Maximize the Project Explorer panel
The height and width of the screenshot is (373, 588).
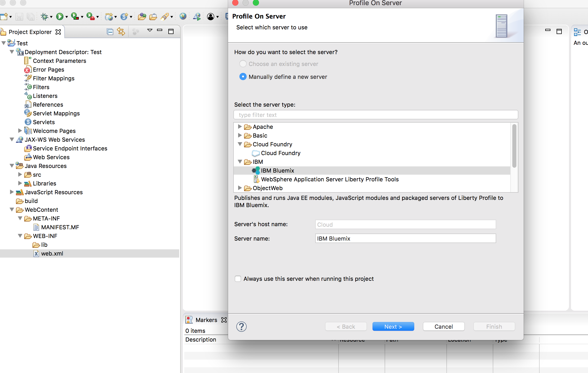tap(171, 31)
